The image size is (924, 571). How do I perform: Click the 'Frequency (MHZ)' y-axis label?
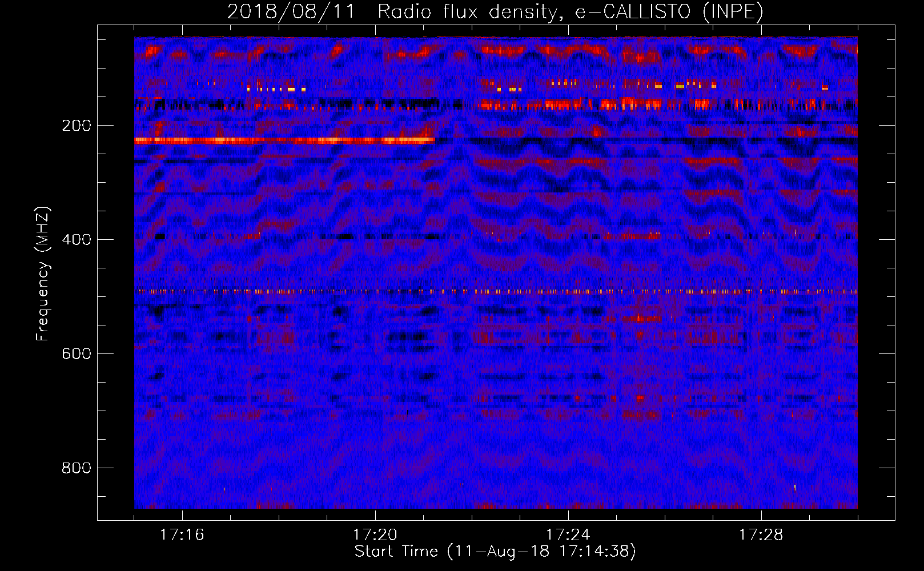coord(43,274)
